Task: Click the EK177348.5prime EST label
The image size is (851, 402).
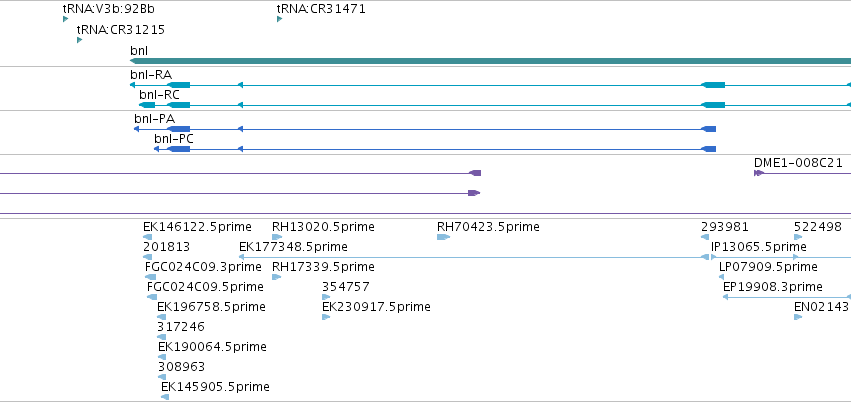Action: pyautogui.click(x=293, y=247)
